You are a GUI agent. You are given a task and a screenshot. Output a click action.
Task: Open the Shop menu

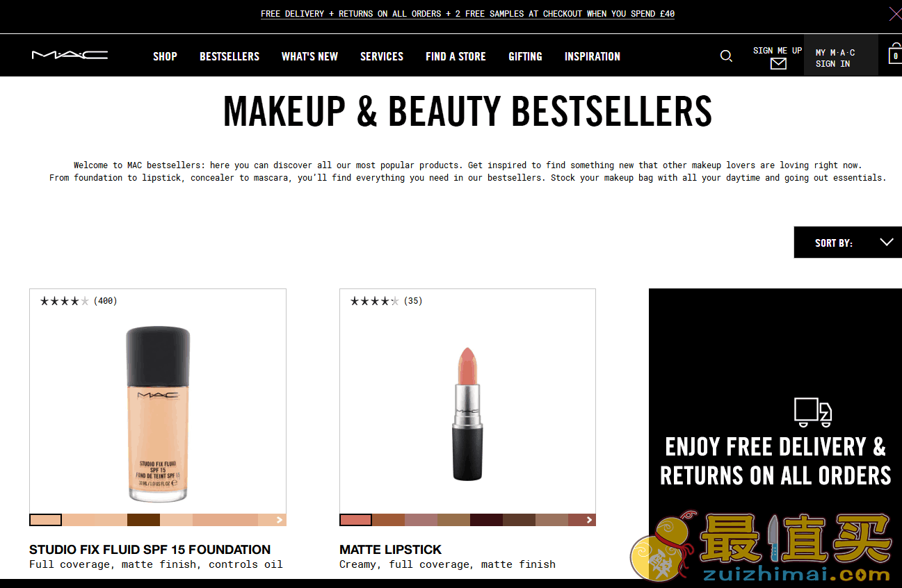coord(165,56)
